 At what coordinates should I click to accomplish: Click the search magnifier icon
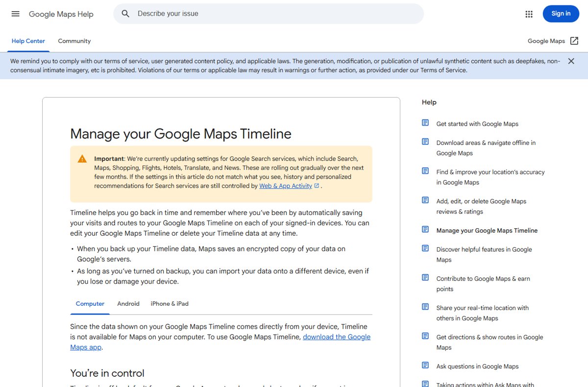[125, 14]
